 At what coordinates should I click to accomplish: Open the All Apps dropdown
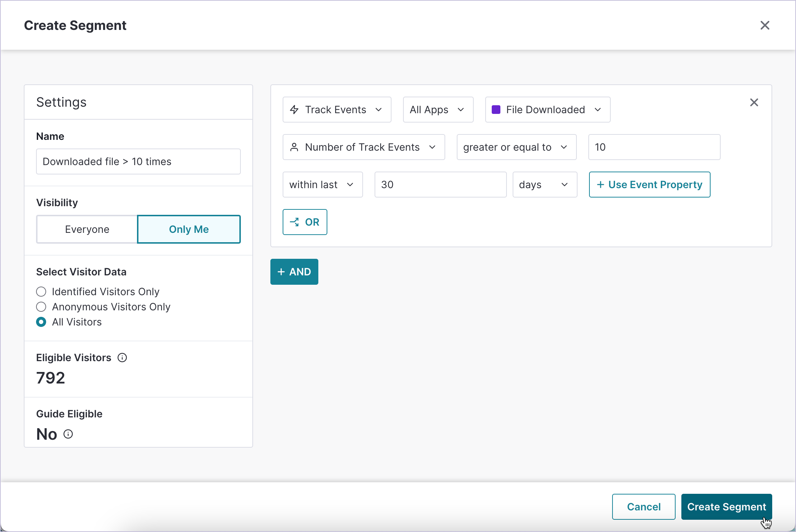[438, 110]
